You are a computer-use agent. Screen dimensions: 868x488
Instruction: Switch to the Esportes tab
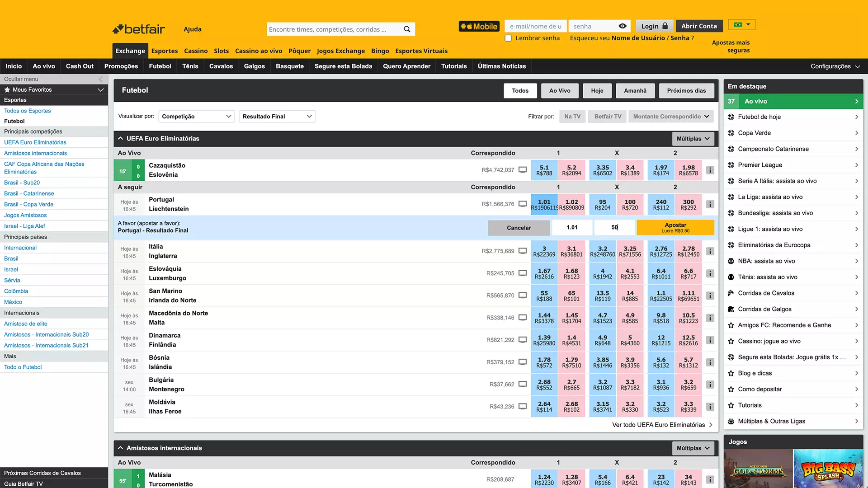coord(165,51)
